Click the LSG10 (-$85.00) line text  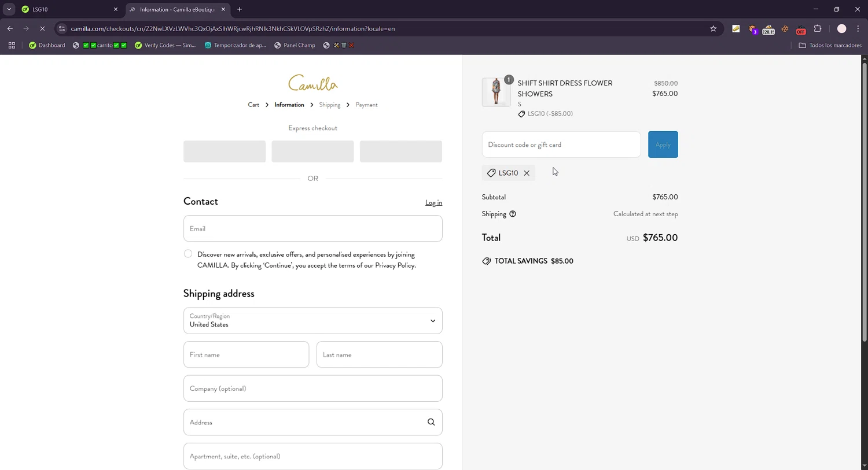(550, 114)
